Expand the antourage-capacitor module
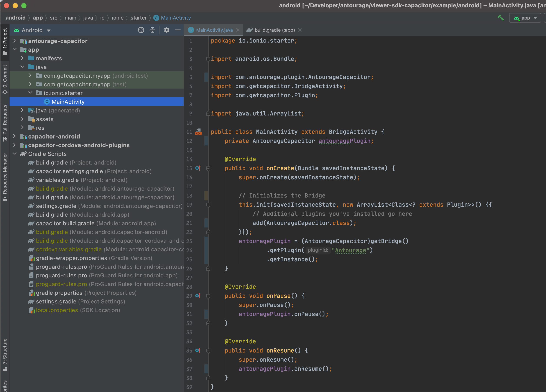 coord(15,41)
